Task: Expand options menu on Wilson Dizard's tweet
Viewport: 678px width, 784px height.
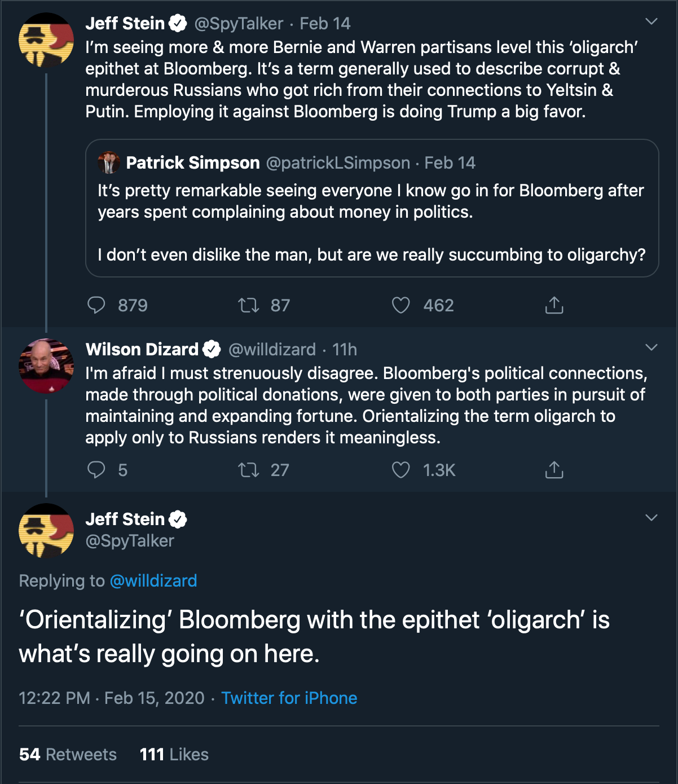Action: [x=651, y=347]
